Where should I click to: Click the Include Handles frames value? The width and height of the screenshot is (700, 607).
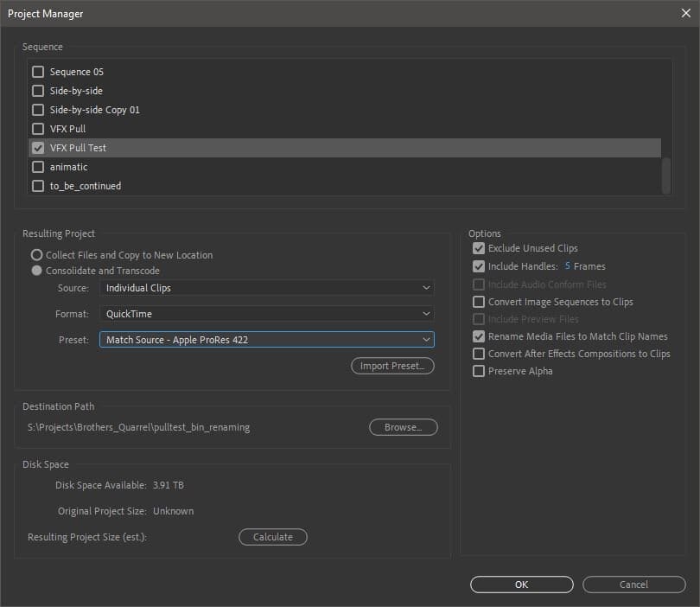pyautogui.click(x=568, y=266)
